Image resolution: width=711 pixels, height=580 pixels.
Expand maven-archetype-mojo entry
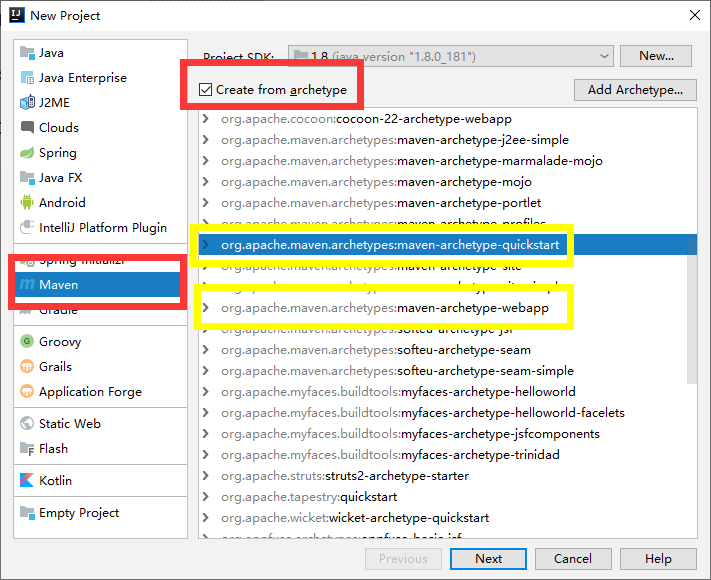[x=206, y=182]
